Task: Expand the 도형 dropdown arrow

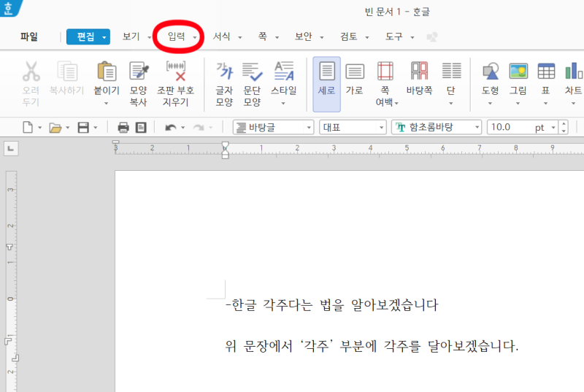Action: click(x=490, y=104)
